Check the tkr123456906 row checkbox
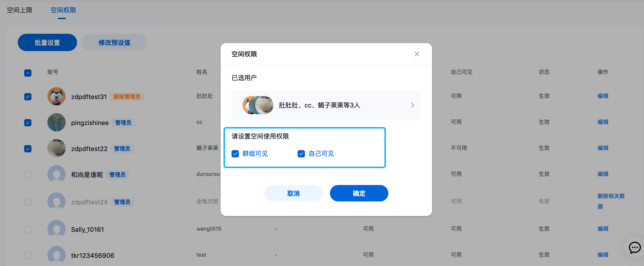The width and height of the screenshot is (644, 266). 28,255
